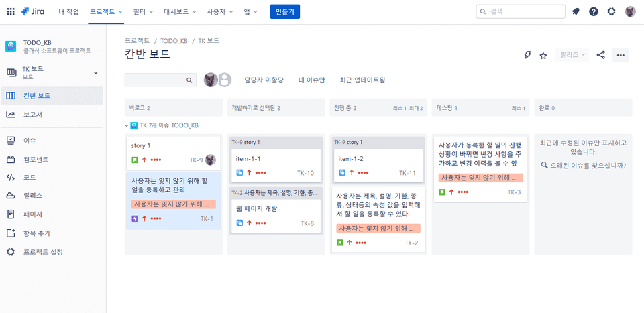This screenshot has height=313, width=644.
Task: Click the lightning bolt automation icon
Action: coord(527,55)
